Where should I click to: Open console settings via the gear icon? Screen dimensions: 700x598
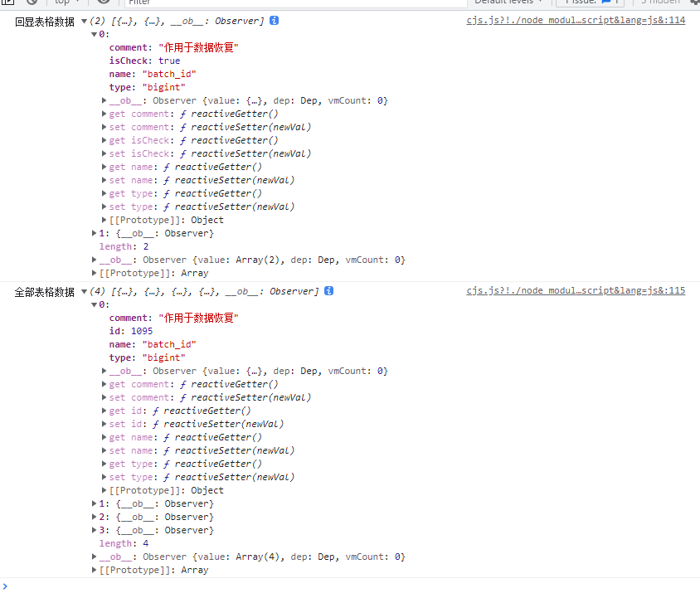pos(694,2)
